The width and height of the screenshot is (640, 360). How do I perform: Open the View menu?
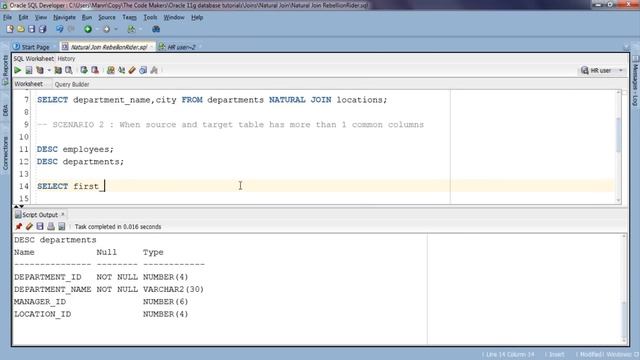point(40,18)
